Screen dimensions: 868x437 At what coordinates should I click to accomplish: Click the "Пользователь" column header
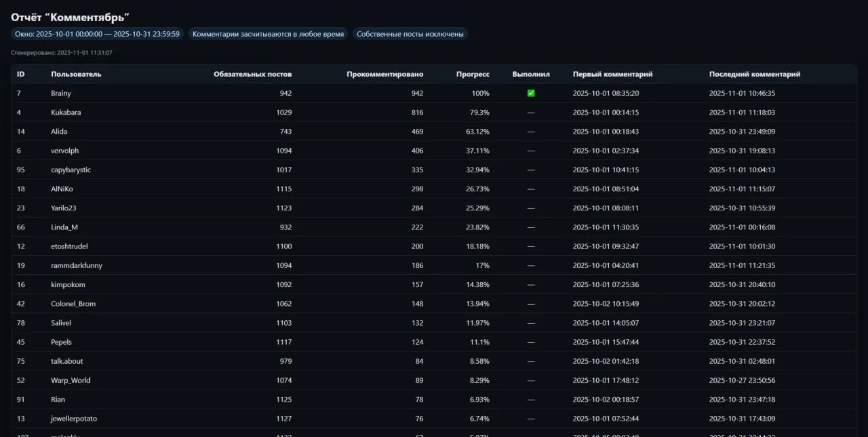[76, 74]
